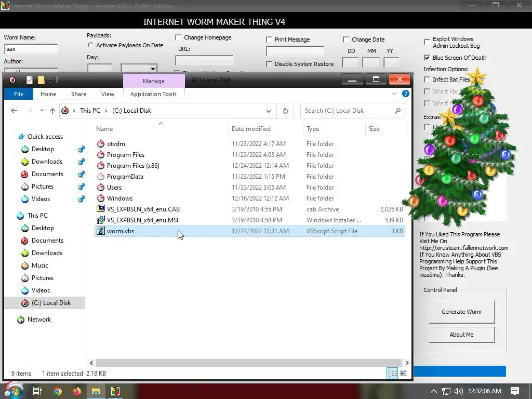Open the recent locations dropdown arrow
532x399 pixels.
tap(42, 111)
